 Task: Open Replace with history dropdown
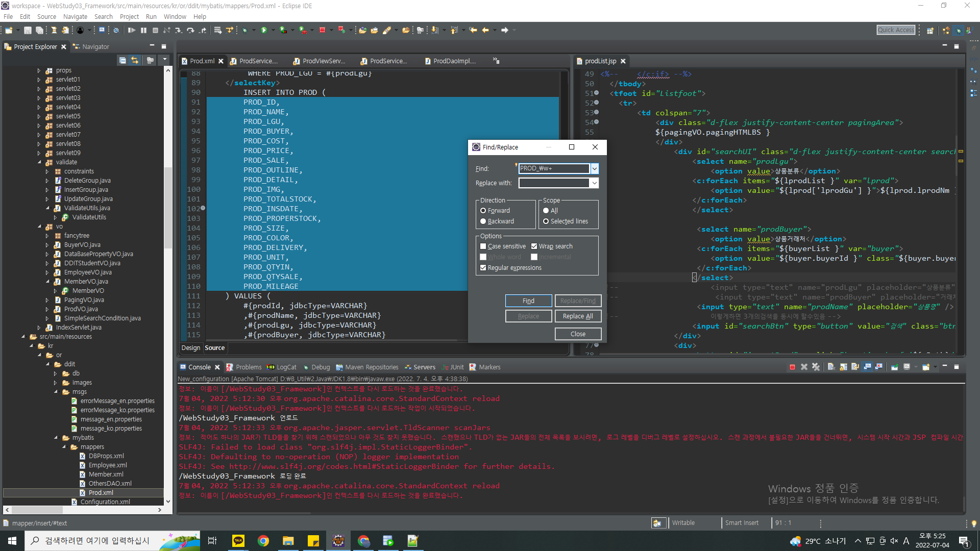[x=595, y=183]
